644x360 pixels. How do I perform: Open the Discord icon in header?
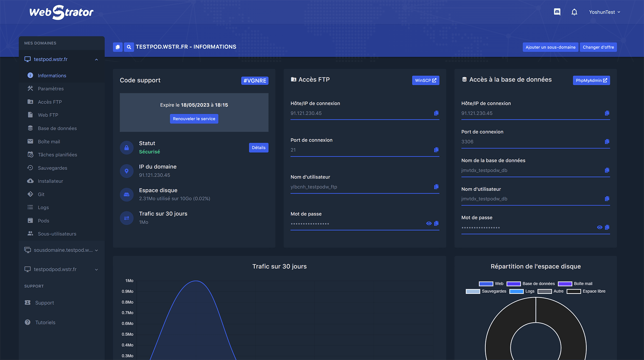[557, 12]
